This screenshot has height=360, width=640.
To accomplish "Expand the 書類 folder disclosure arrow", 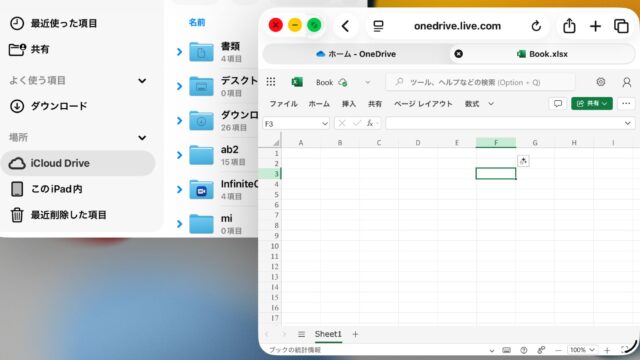I will pos(180,52).
